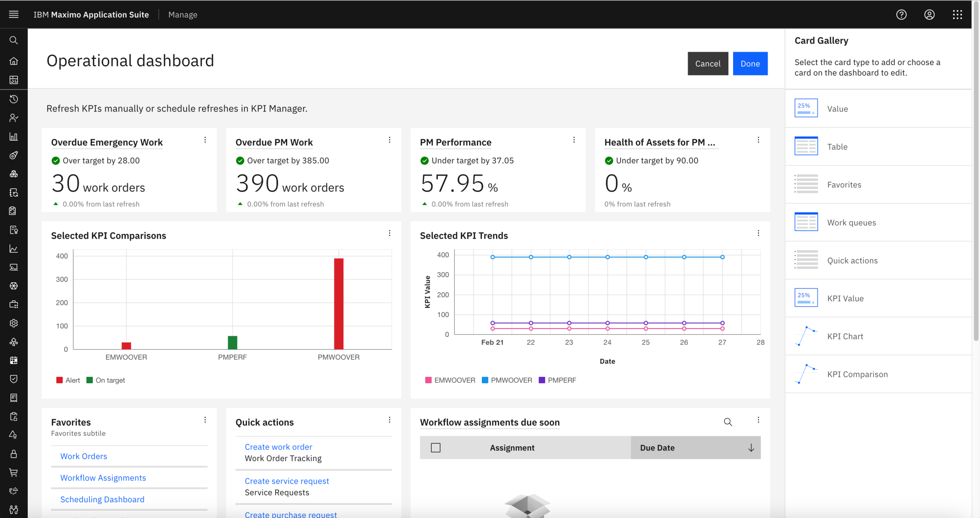Screen dimensions: 980x518
Task: Open the Favorites card overflow menu
Action: coord(205,420)
